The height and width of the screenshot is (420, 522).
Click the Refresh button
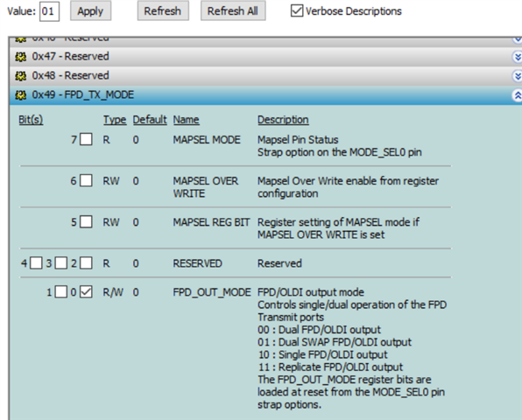(x=163, y=11)
